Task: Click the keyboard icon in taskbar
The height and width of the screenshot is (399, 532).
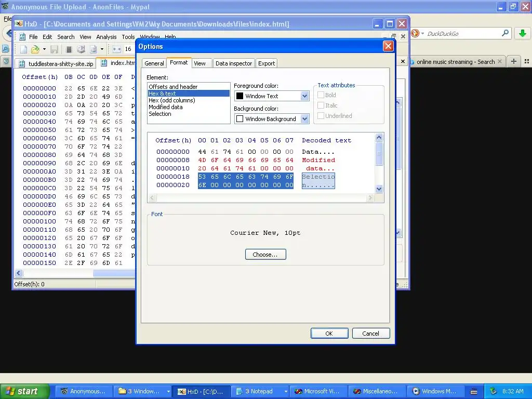Action: pos(474,392)
